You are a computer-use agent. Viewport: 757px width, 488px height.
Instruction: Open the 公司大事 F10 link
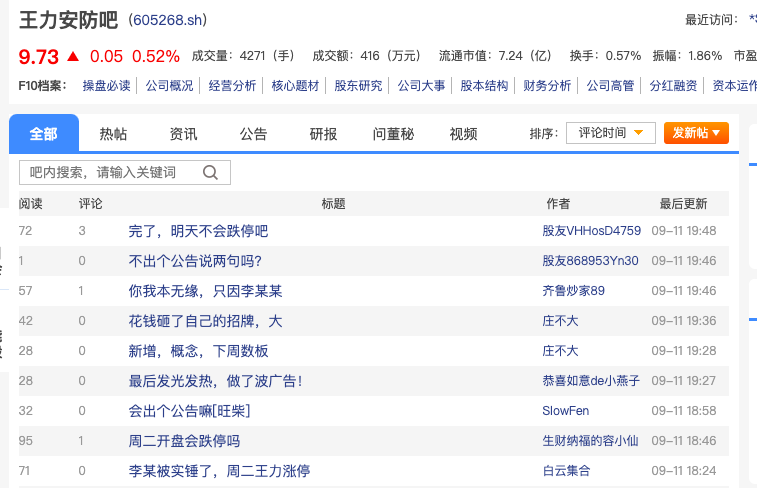tap(421, 86)
